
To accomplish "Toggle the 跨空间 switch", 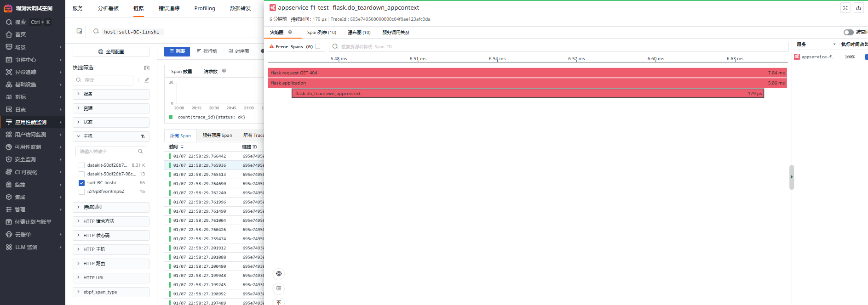I will click(848, 32).
